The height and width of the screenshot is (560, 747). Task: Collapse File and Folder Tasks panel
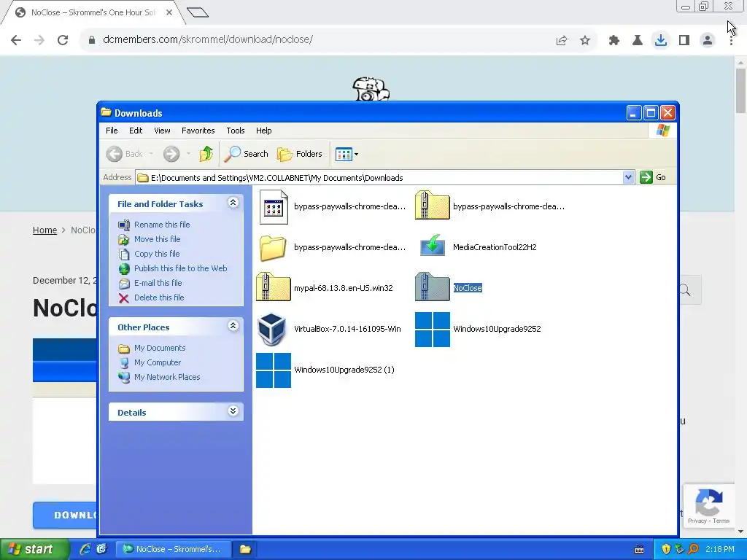click(233, 203)
